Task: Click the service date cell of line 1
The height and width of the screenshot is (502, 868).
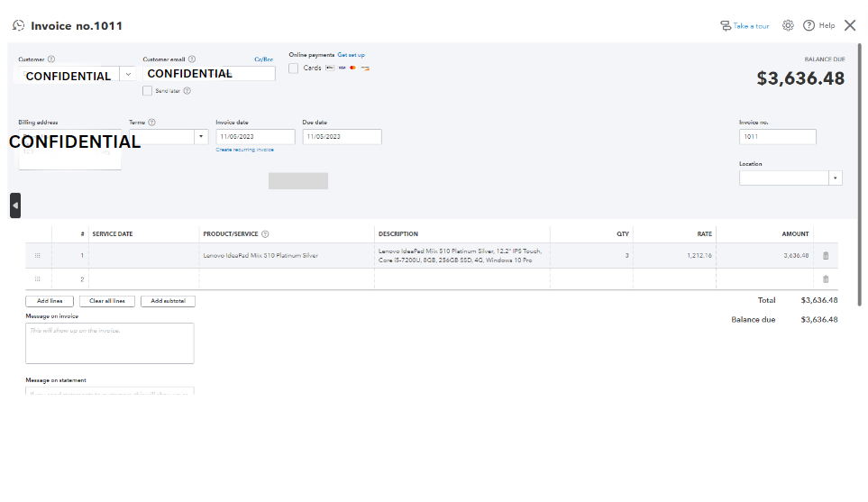Action: point(144,256)
